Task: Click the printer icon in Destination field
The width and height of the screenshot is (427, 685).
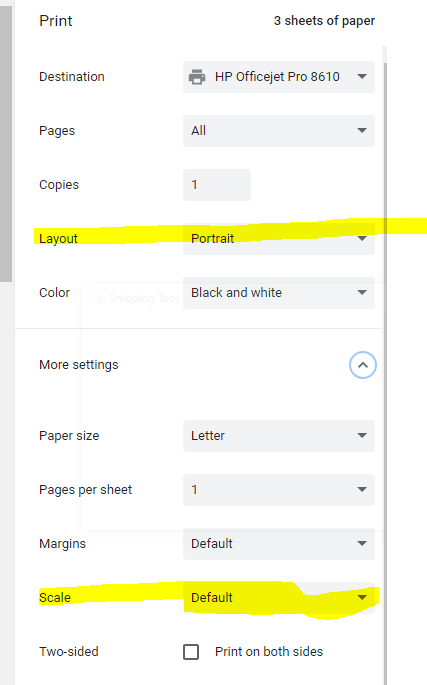Action: pos(197,77)
